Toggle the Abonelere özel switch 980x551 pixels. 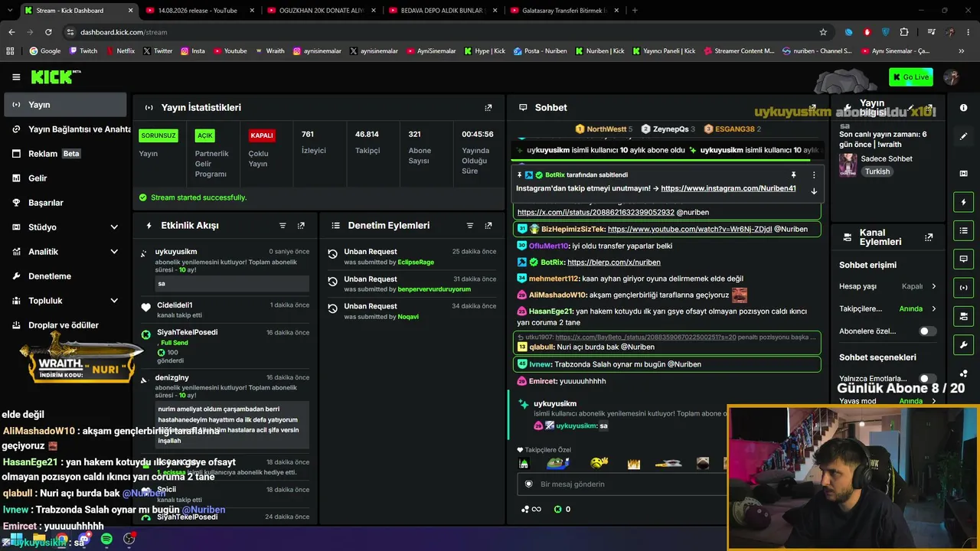coord(927,331)
